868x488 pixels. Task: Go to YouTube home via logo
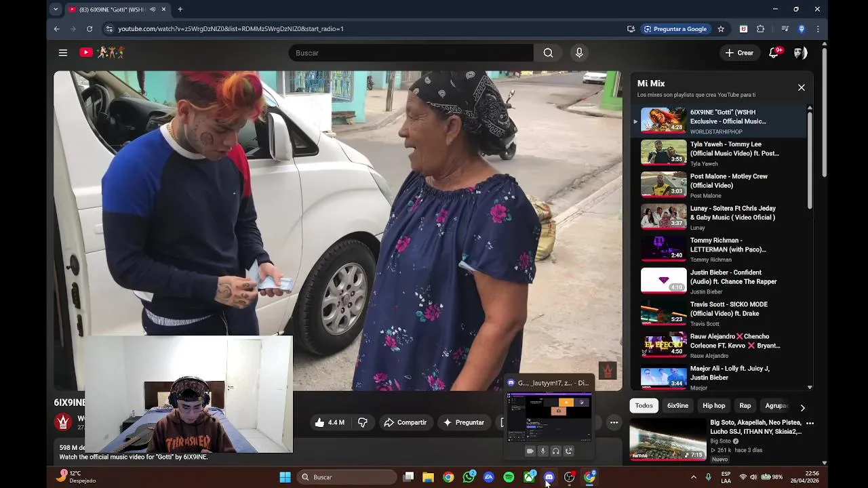(x=102, y=52)
